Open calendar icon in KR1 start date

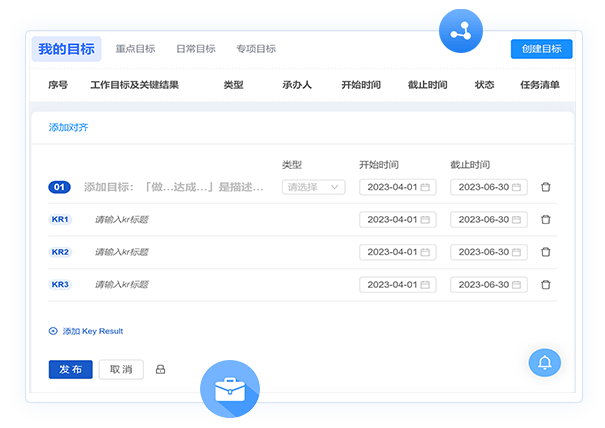pyautogui.click(x=425, y=220)
